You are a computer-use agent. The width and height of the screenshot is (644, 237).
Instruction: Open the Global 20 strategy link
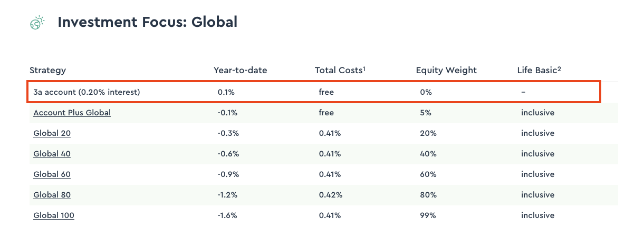(x=52, y=133)
